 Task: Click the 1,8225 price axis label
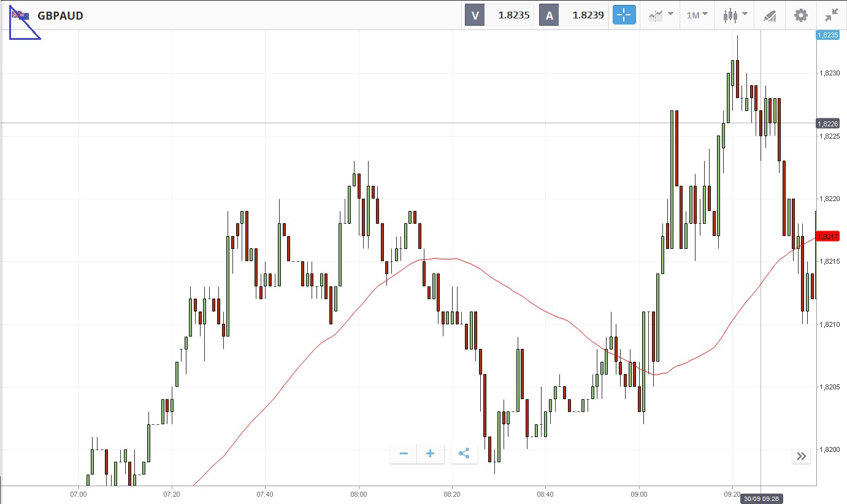[x=829, y=136]
